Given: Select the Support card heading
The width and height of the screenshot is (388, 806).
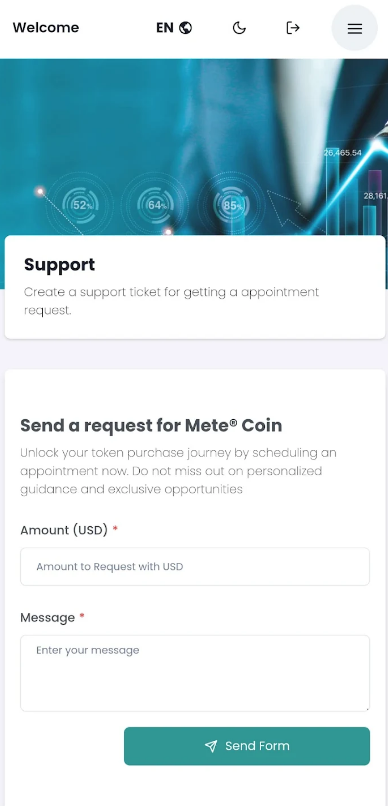Looking at the screenshot, I should 60,265.
